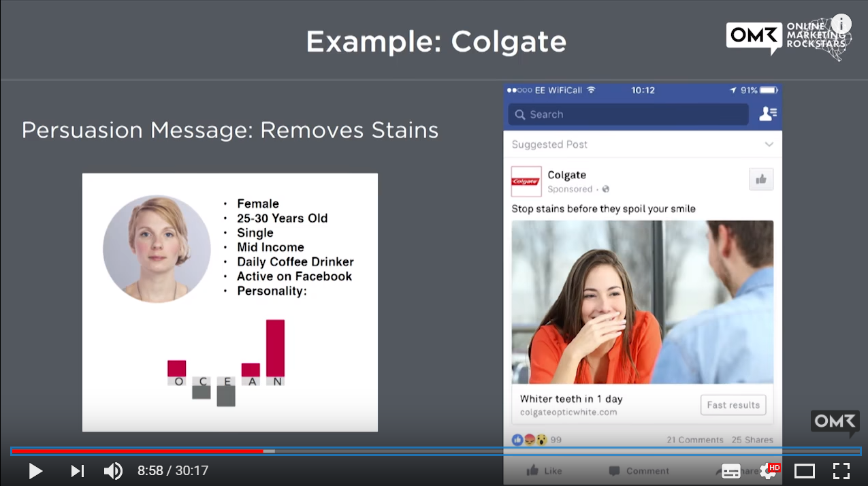868x486 pixels.
Task: Click the 'Daily Coffee Drinker' bullet
Action: click(295, 262)
